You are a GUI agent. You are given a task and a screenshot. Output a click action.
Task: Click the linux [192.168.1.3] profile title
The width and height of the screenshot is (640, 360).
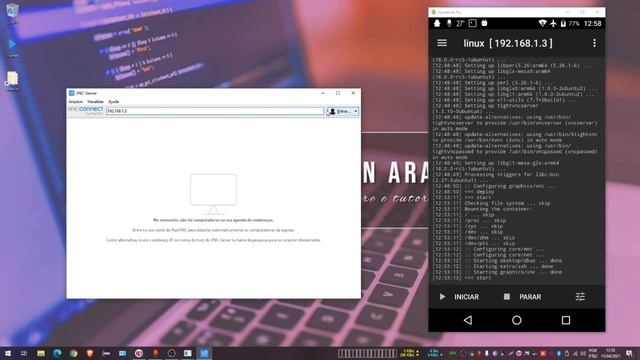click(508, 43)
